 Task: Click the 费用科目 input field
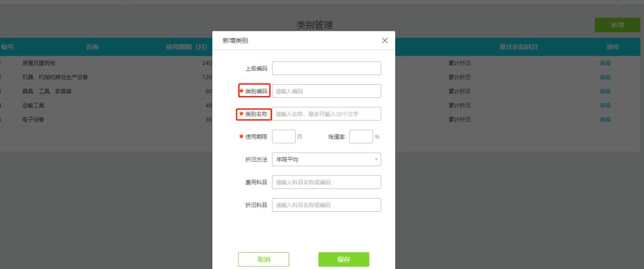[x=326, y=182]
